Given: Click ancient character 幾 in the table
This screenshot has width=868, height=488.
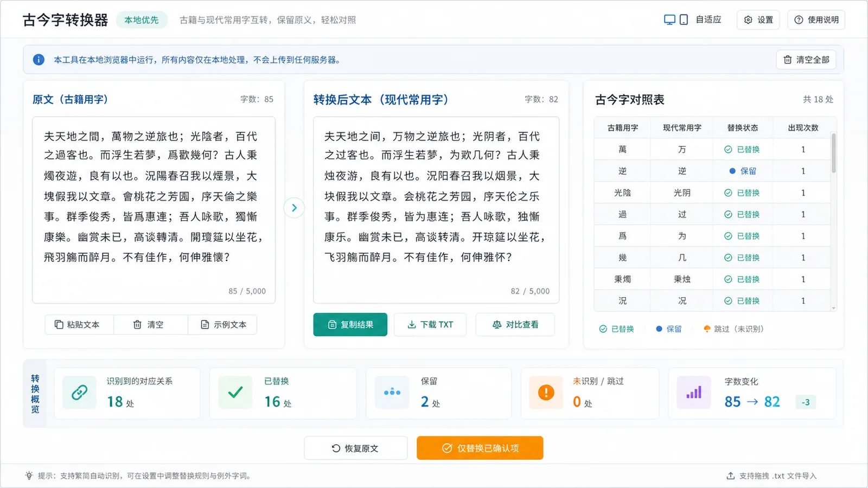Looking at the screenshot, I should click(x=622, y=258).
